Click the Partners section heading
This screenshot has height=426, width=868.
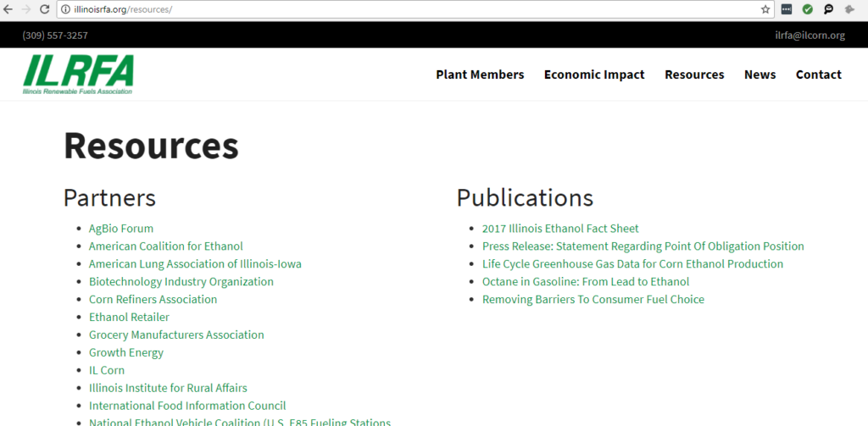tap(109, 197)
